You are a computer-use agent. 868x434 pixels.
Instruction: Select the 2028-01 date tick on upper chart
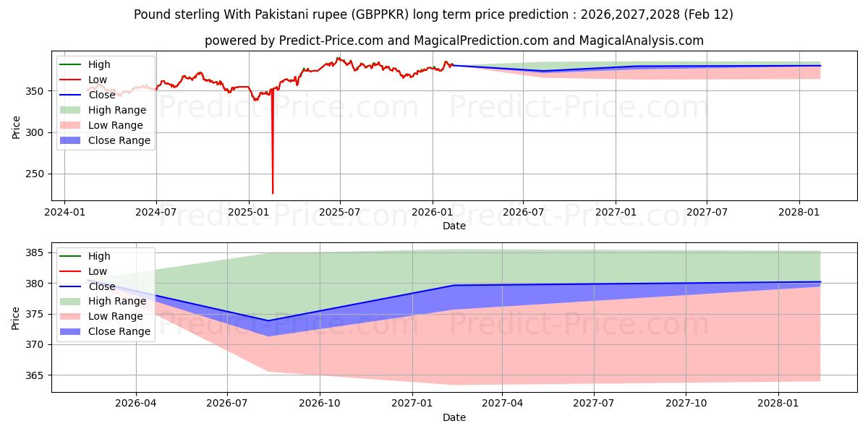pos(799,213)
